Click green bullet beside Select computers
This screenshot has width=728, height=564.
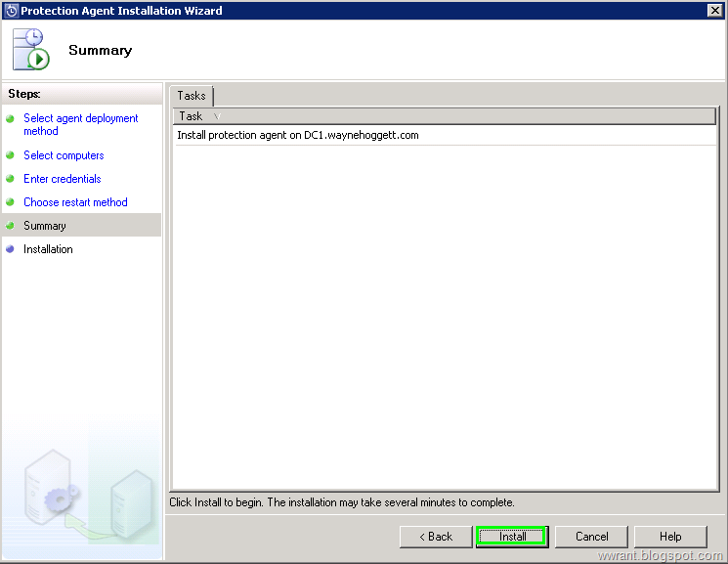(x=10, y=155)
